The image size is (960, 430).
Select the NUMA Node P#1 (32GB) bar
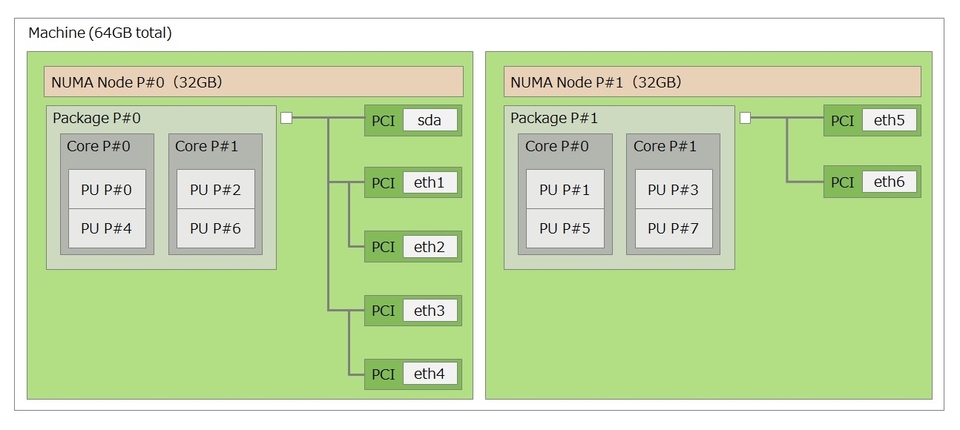click(x=711, y=82)
